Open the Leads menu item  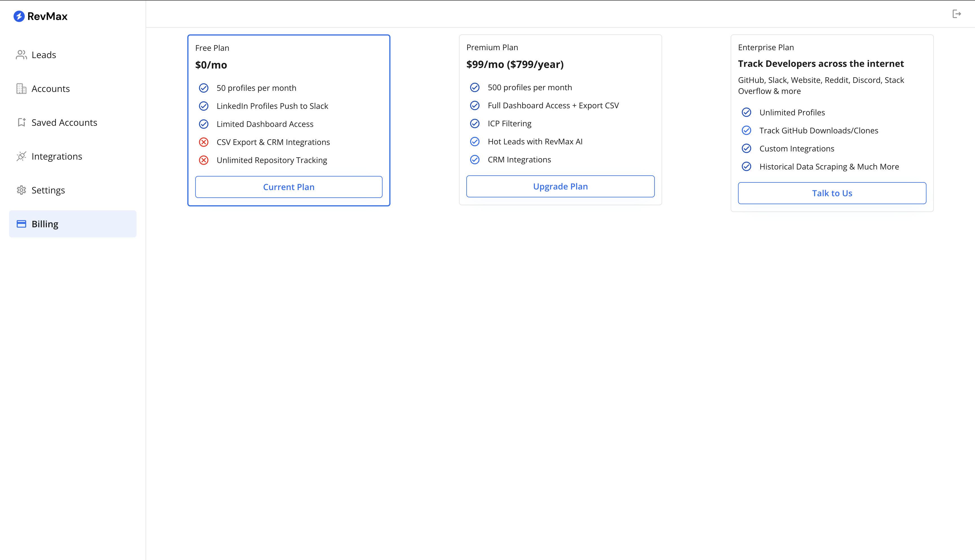44,55
